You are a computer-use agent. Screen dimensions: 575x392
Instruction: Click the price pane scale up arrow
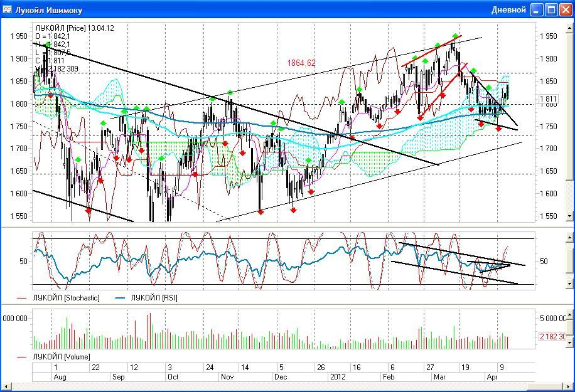click(570, 27)
